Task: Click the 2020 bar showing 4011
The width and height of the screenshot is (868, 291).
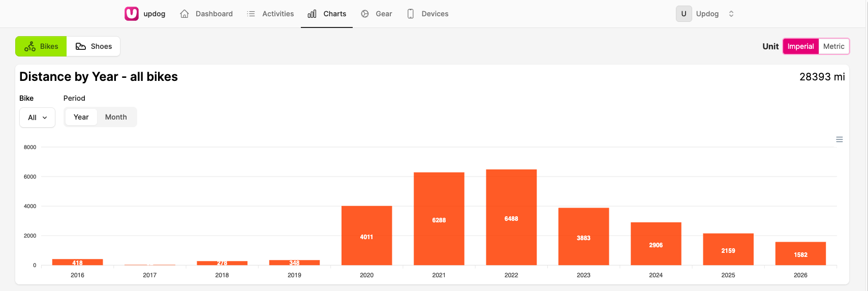Action: (x=367, y=236)
